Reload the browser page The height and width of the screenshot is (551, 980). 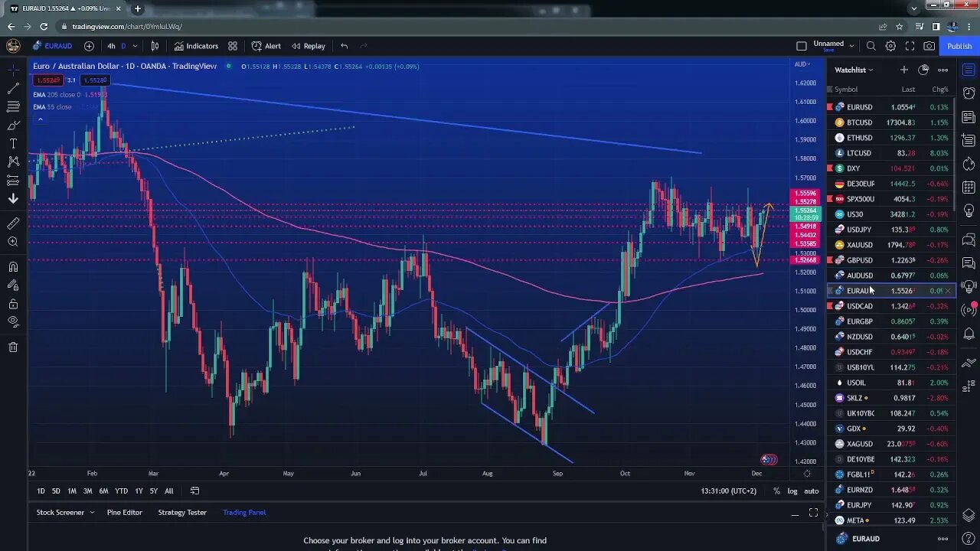click(x=44, y=26)
